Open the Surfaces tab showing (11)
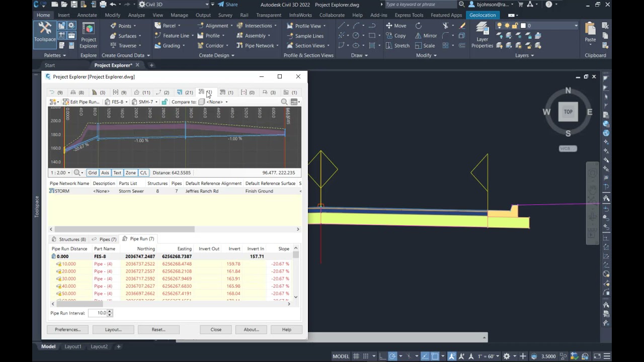Viewport: 644px width, 362px height. [142, 93]
